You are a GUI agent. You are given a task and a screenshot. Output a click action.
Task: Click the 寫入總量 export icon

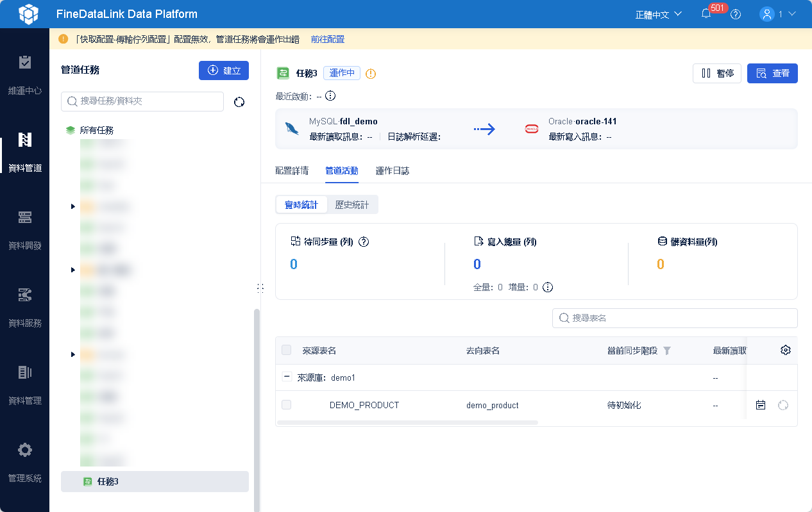(x=478, y=242)
